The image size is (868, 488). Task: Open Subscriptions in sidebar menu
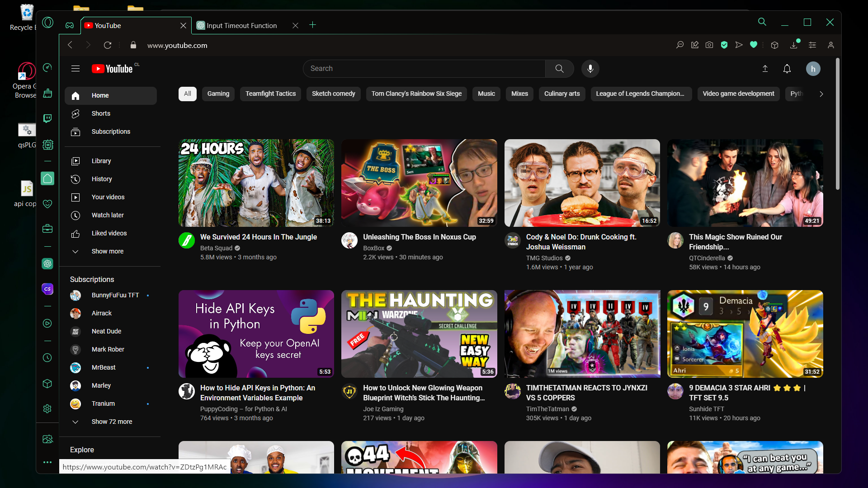(x=111, y=131)
